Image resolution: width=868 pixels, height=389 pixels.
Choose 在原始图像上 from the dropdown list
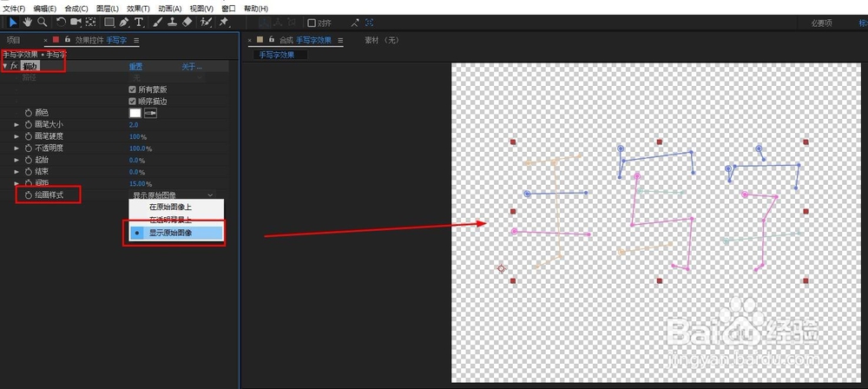coord(176,207)
